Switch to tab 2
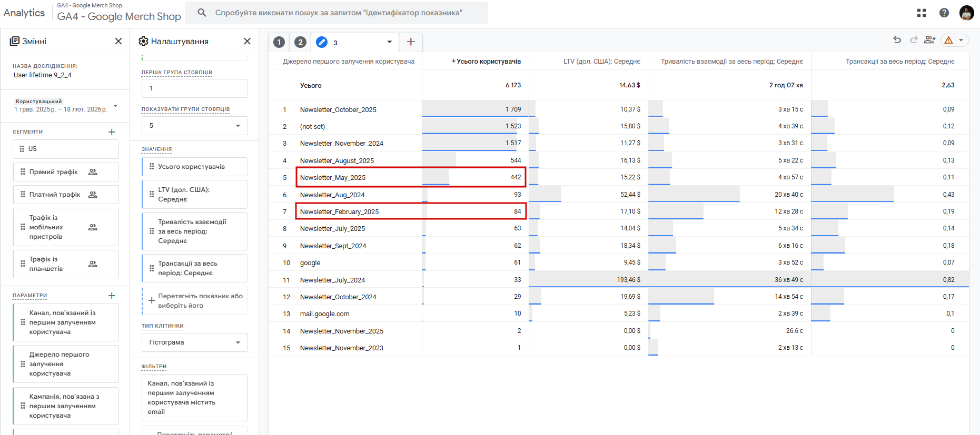This screenshot has height=435, width=980. pyautogui.click(x=300, y=42)
